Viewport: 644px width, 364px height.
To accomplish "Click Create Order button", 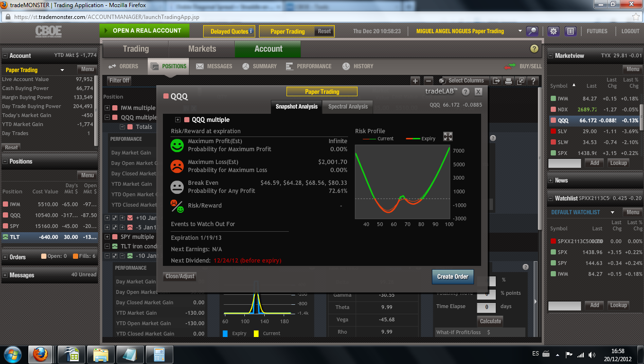I will coord(453,277).
